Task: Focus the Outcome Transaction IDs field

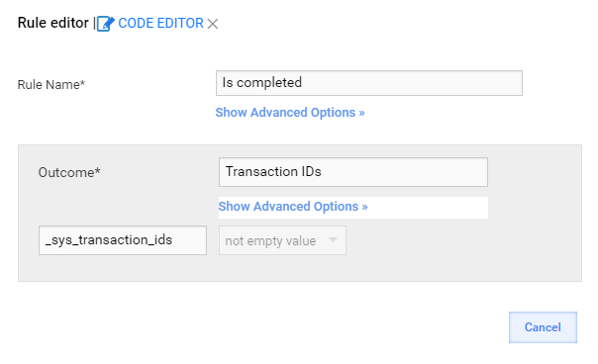Action: click(x=353, y=172)
